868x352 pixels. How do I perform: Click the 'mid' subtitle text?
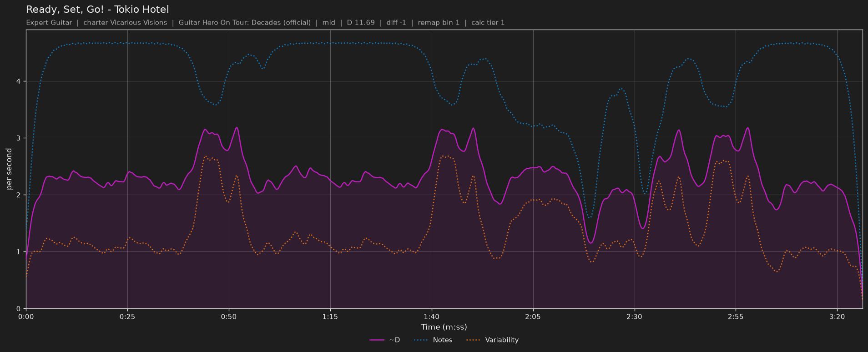click(329, 23)
